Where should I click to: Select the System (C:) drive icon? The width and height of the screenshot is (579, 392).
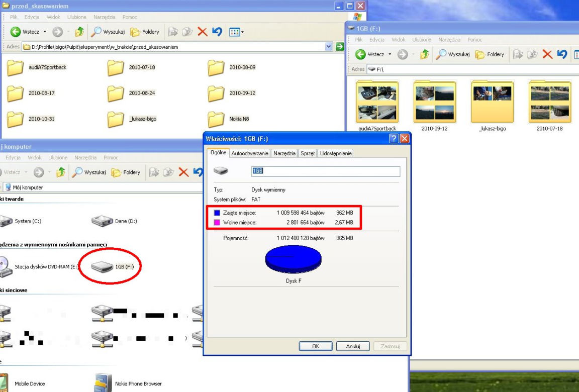6,221
